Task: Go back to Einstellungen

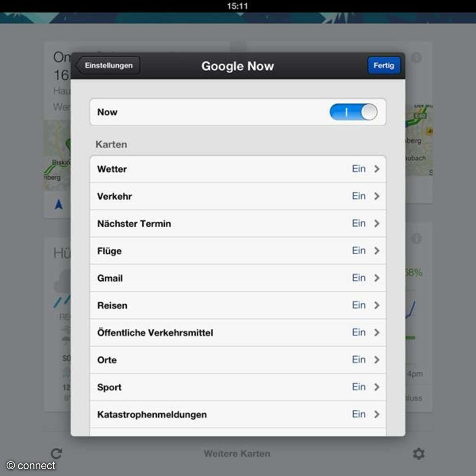Action: coord(107,65)
